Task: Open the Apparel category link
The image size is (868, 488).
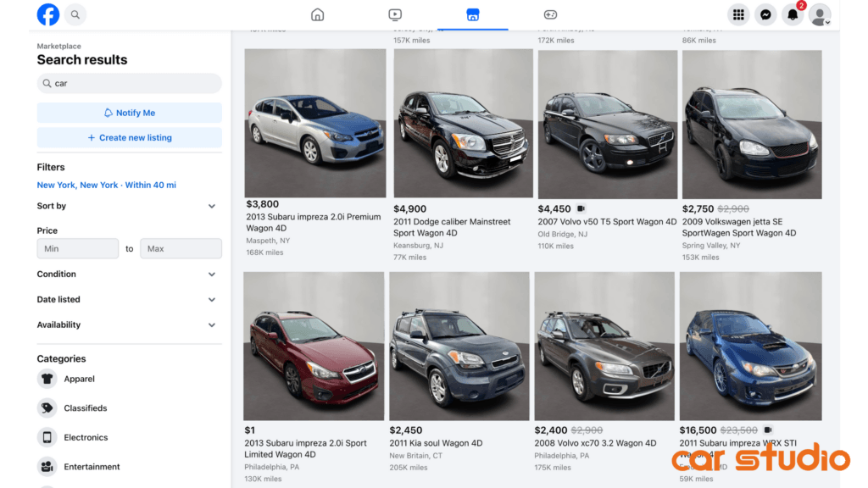Action: [79, 379]
